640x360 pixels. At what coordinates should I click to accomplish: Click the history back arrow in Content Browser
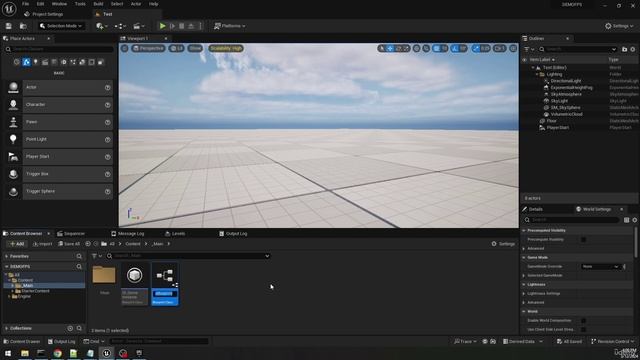point(88,244)
